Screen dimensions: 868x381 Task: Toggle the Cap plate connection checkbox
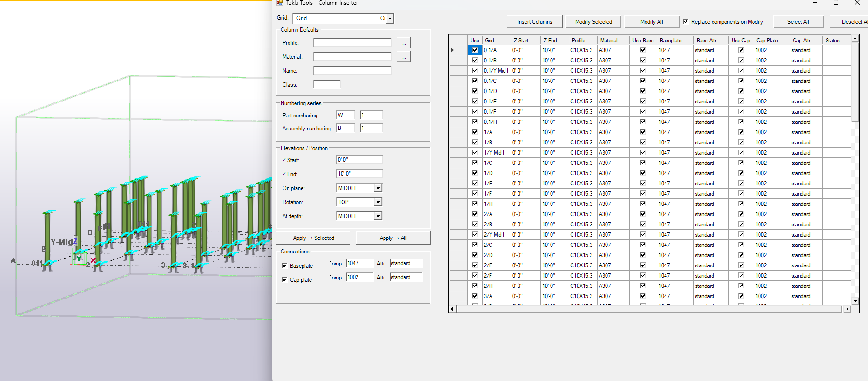[x=284, y=279]
